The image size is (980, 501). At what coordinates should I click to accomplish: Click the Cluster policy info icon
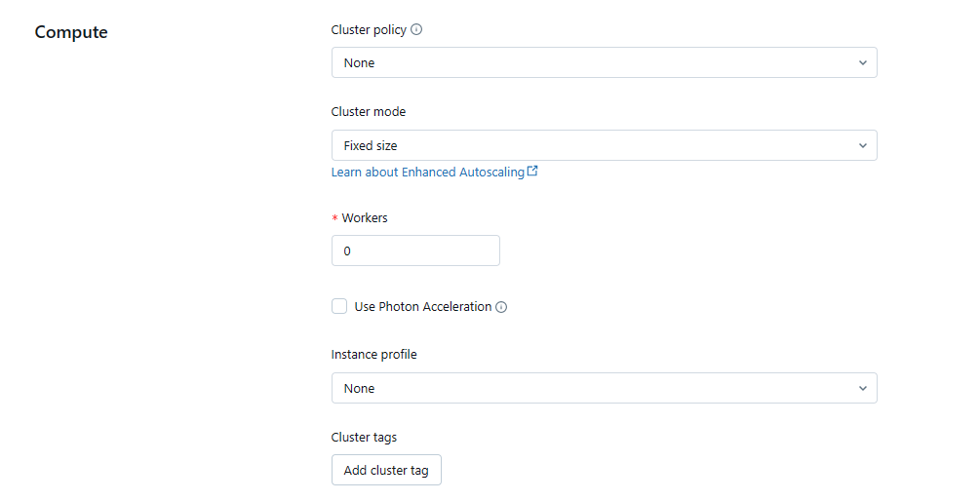[416, 29]
